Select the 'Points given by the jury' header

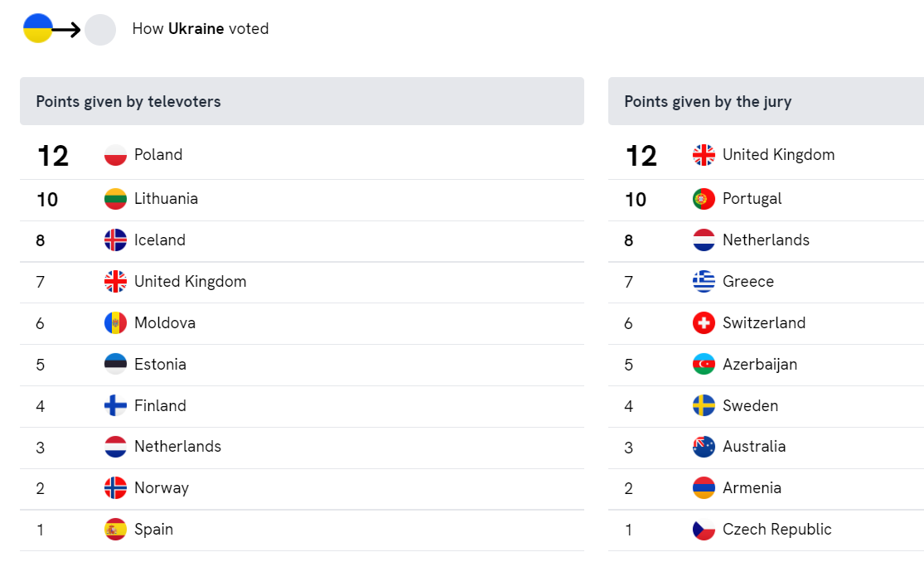click(x=766, y=101)
